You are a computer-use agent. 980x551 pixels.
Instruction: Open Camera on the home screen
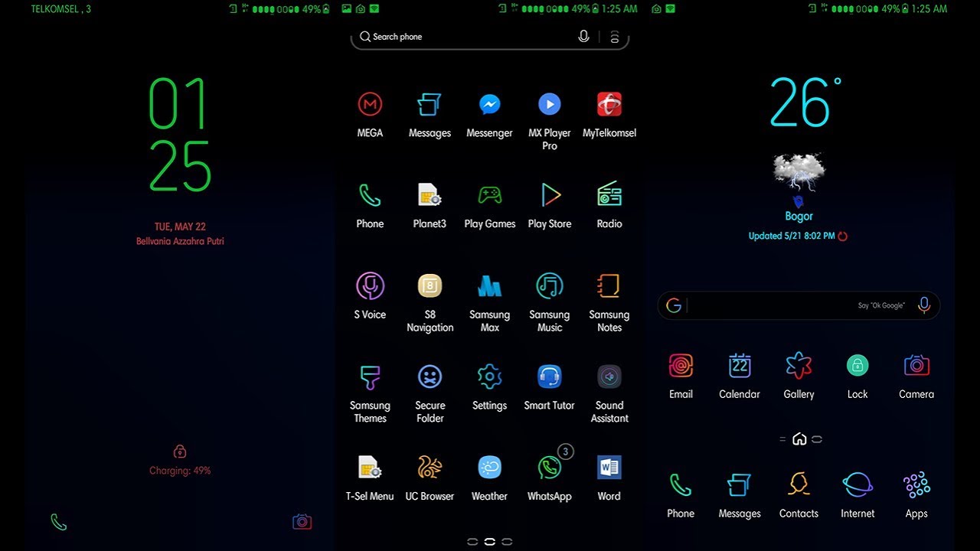tap(916, 366)
